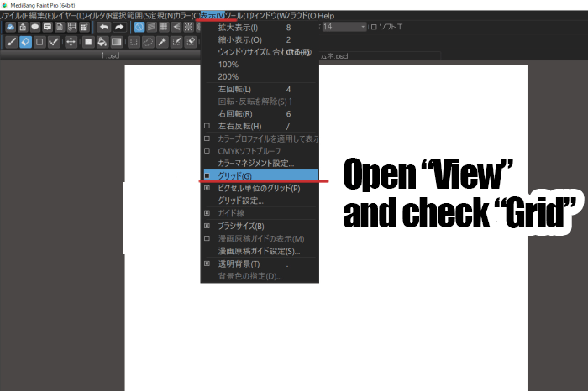Click the round comment bubble icon
588x391 pixels.
[35, 27]
